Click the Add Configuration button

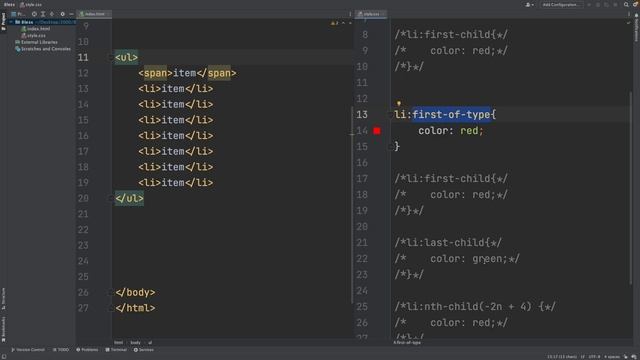pos(561,4)
